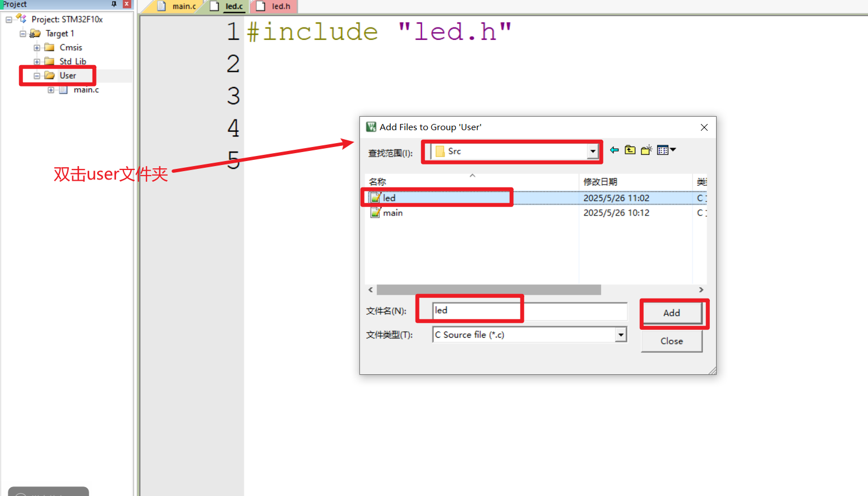Close the Add Files dialog window
Viewport: 868px width, 496px height.
[x=704, y=127]
